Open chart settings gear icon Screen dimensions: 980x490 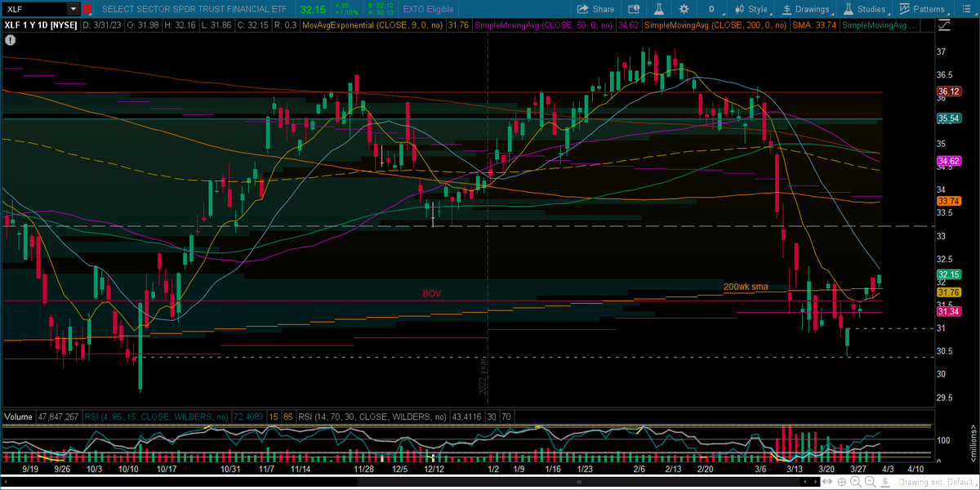pyautogui.click(x=684, y=9)
